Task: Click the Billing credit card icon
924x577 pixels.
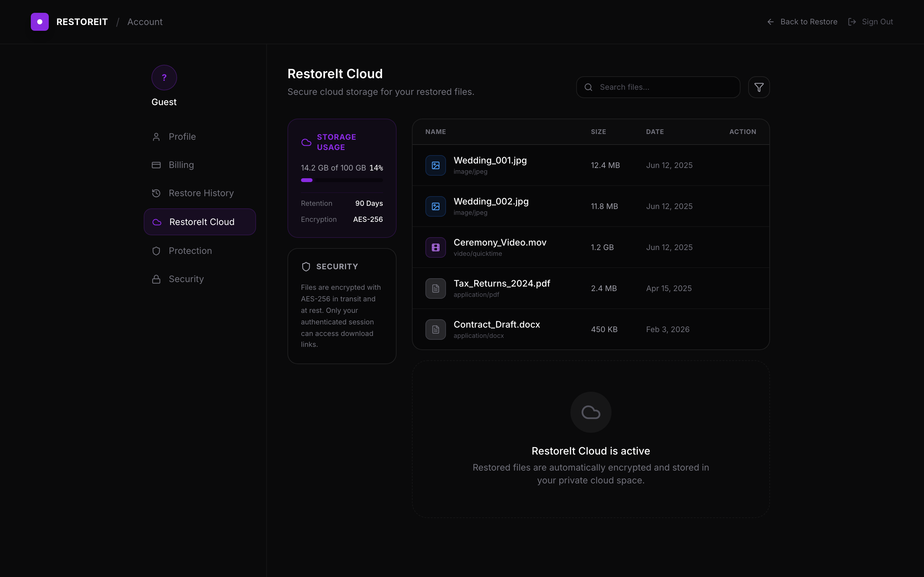Action: pos(157,165)
